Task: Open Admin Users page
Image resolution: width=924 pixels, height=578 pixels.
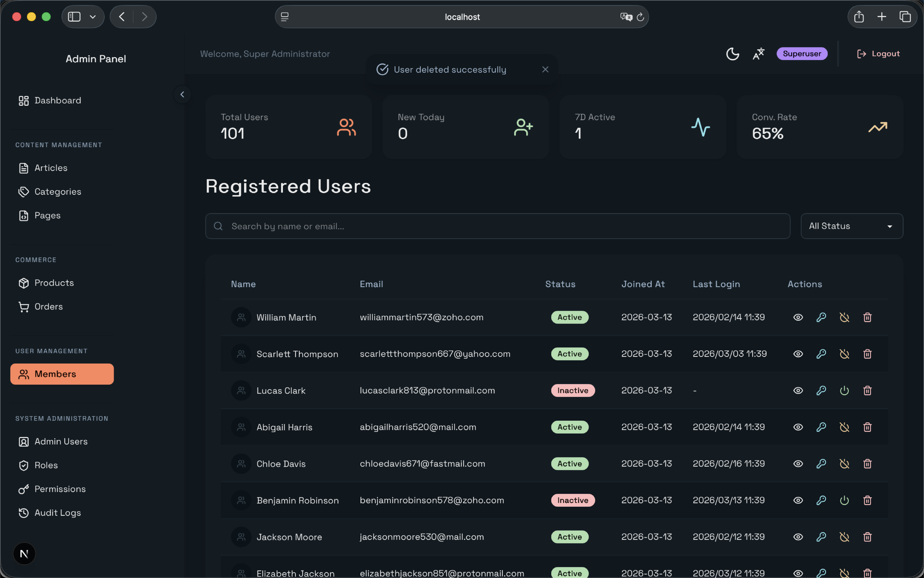Action: coord(62,442)
